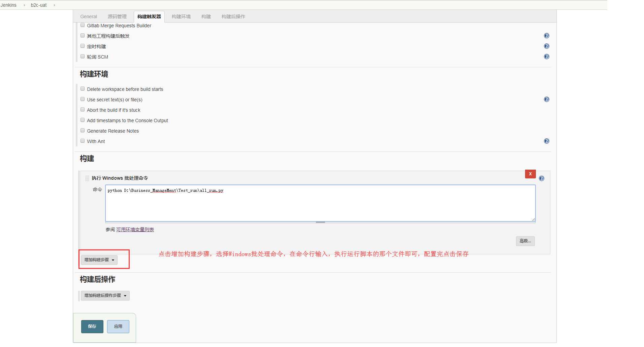The height and width of the screenshot is (347, 644).
Task: Check Delete workspace before build starts
Action: pos(83,89)
